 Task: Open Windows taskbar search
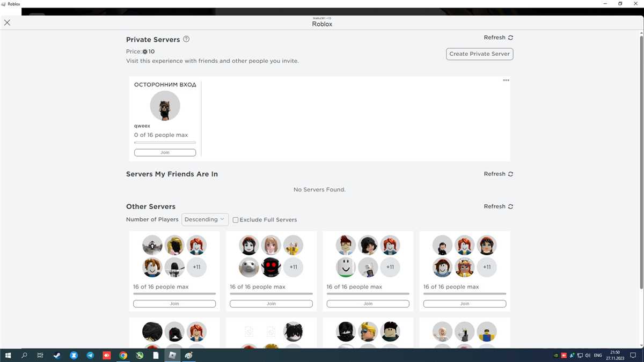pos(24,355)
